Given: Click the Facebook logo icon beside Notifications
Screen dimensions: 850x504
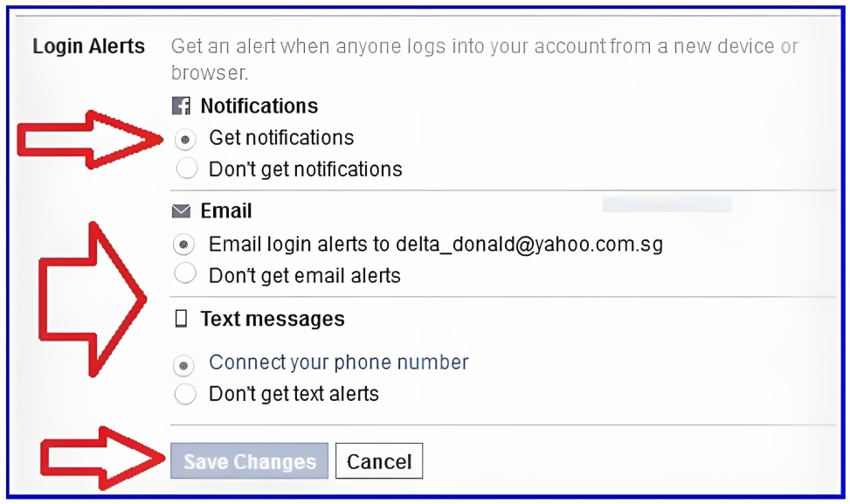Looking at the screenshot, I should coord(181,106).
